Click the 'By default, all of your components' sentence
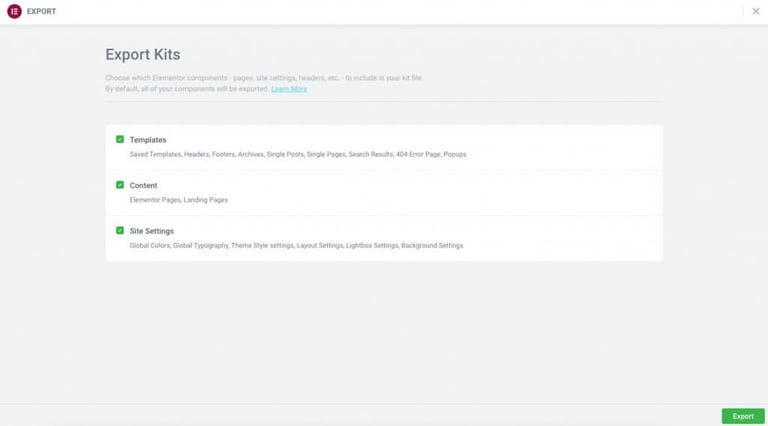 tap(187, 89)
